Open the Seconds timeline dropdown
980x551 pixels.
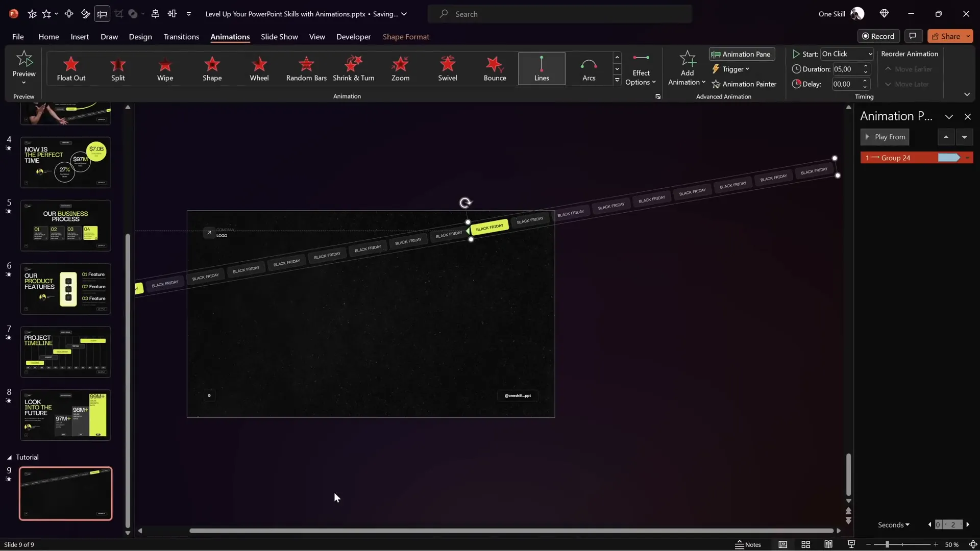click(894, 524)
